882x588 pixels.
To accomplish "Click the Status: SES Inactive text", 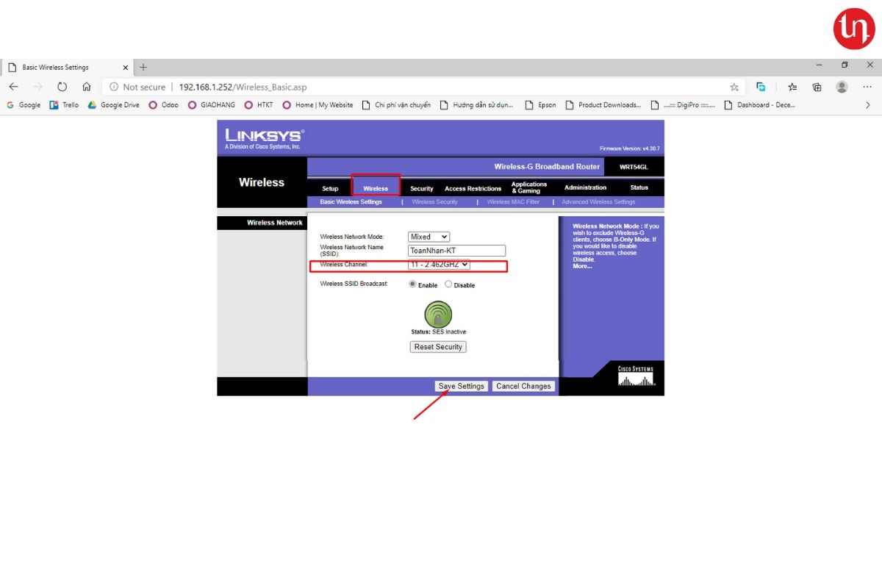I will tap(439, 332).
